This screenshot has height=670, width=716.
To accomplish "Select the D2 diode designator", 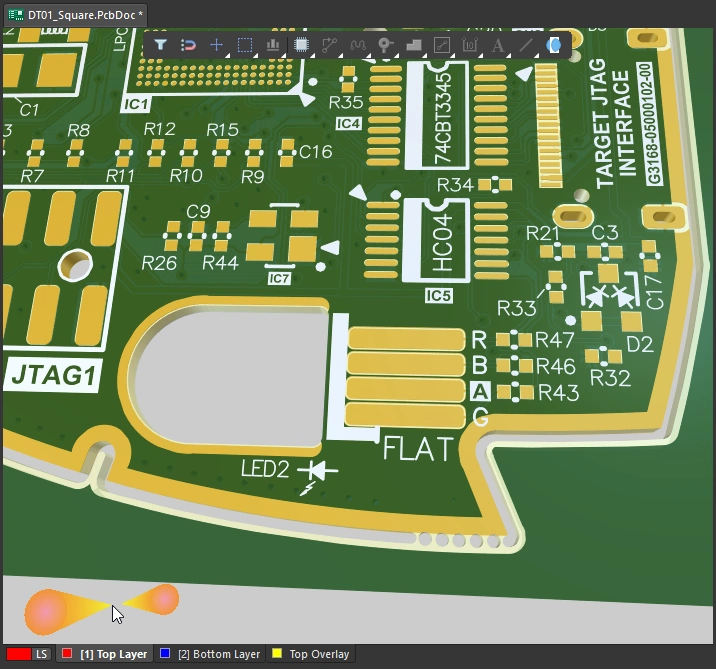I will tap(640, 344).
